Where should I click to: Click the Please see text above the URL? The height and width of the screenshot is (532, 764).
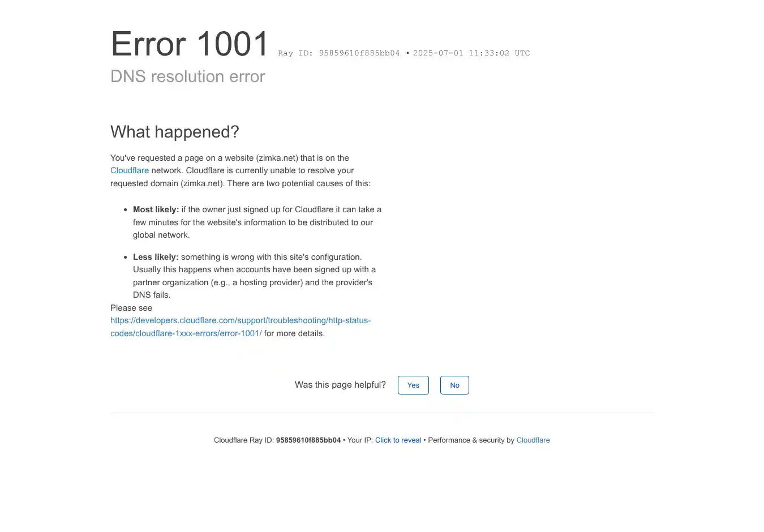click(131, 308)
